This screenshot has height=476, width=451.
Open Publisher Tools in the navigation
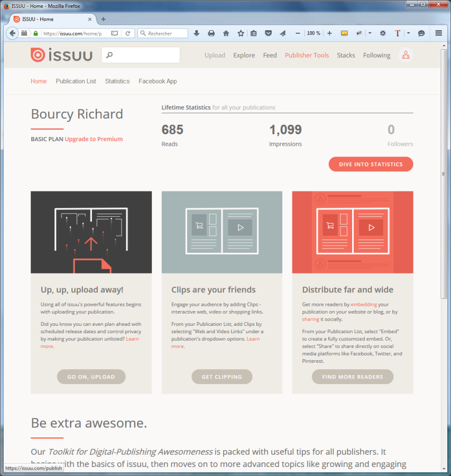coord(307,55)
